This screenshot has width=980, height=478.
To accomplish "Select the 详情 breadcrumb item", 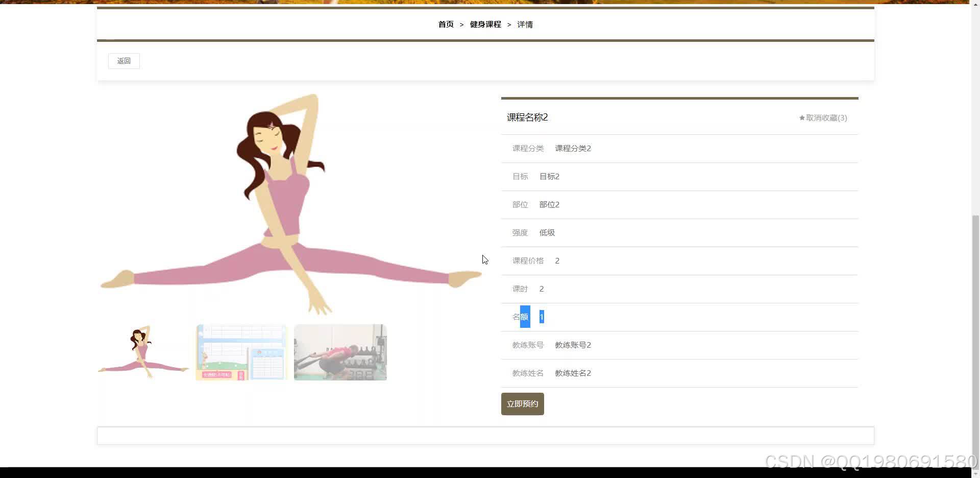I will tap(525, 24).
